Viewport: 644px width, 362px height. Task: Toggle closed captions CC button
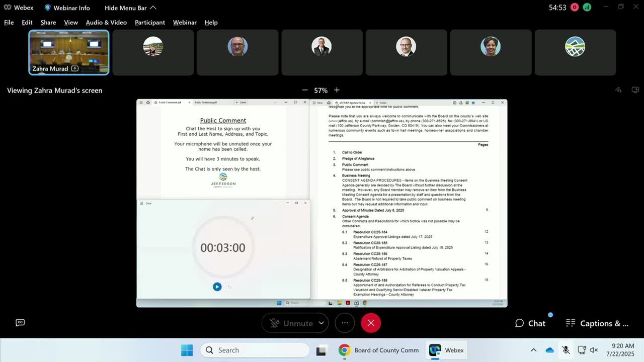click(20, 323)
